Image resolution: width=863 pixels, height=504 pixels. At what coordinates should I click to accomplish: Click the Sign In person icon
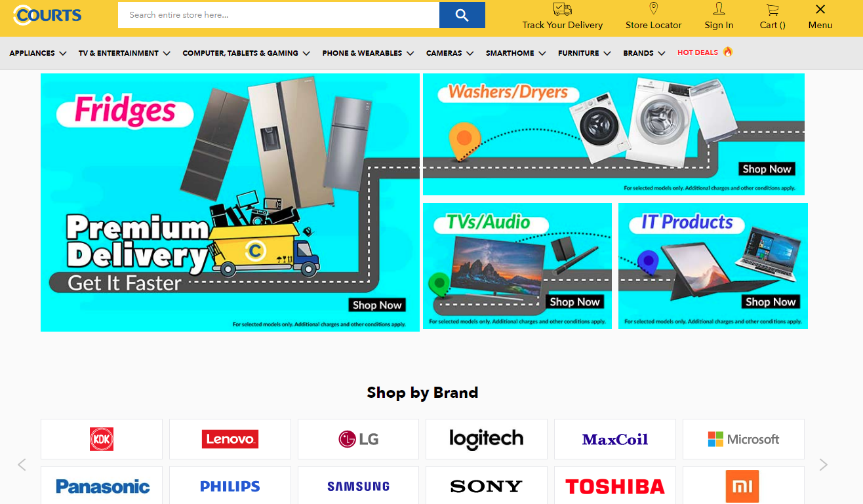pos(719,9)
